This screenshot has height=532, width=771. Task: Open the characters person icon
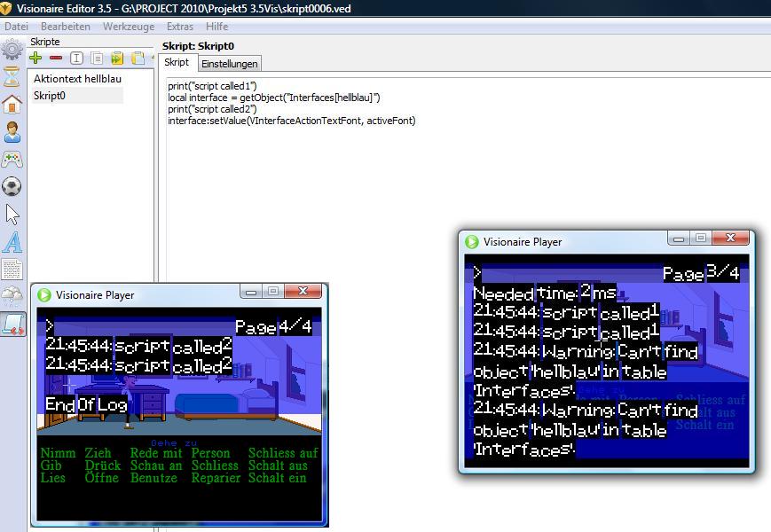(x=12, y=132)
